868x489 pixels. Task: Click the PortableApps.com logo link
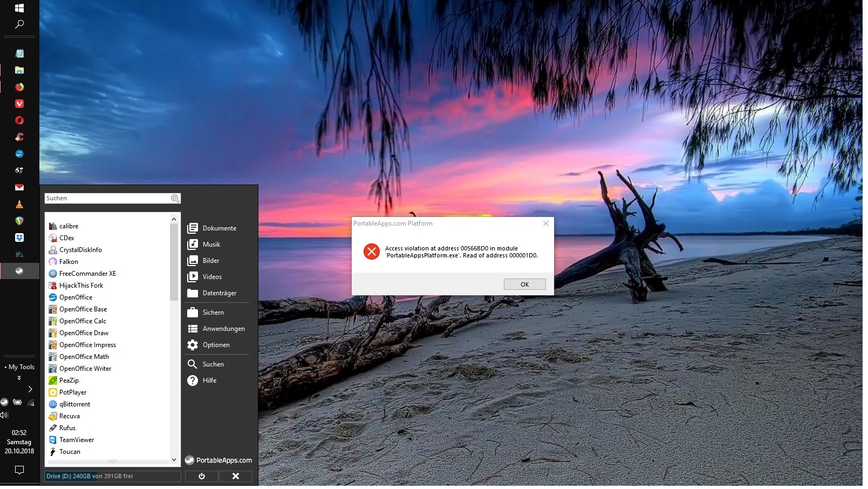point(218,460)
